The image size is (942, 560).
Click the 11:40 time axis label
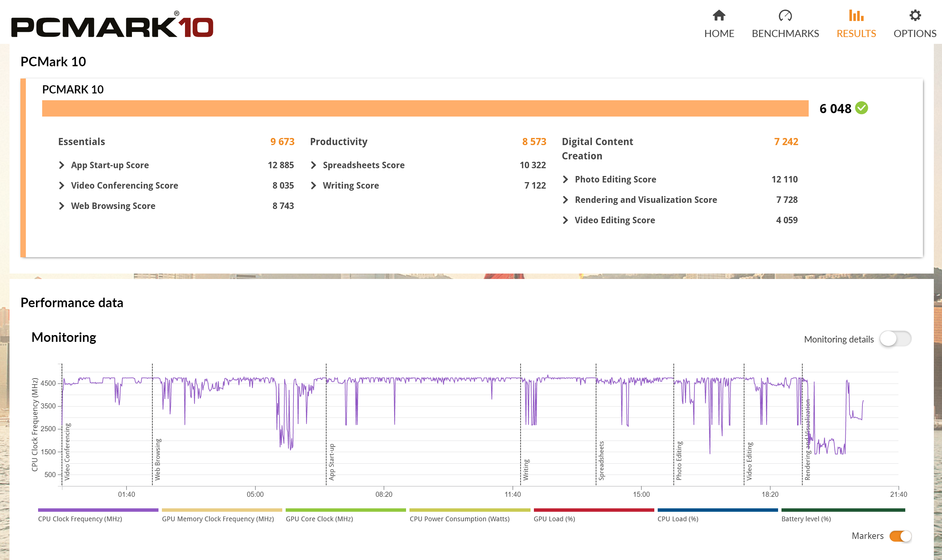(x=512, y=494)
